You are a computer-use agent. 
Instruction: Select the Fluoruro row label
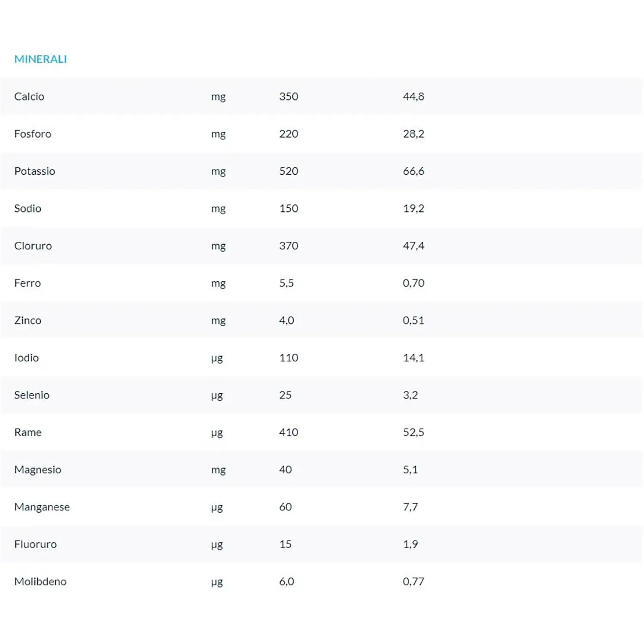click(x=35, y=544)
